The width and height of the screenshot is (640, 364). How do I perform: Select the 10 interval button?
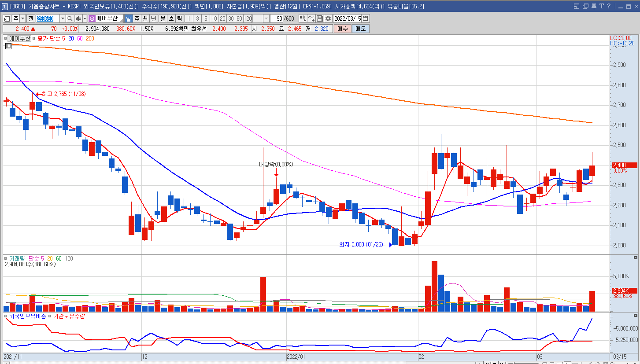[x=214, y=18]
